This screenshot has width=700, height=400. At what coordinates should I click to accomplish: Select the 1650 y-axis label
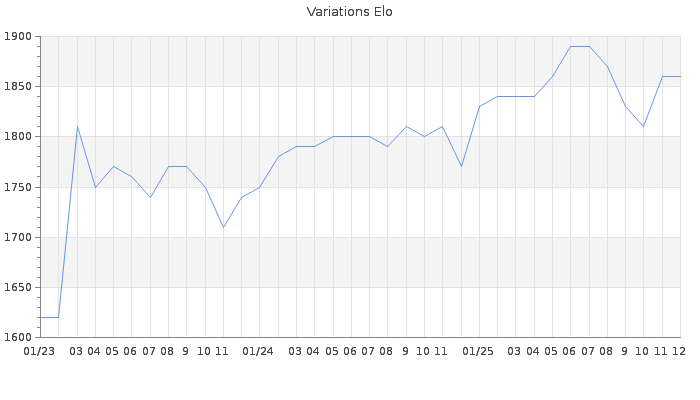pos(19,287)
